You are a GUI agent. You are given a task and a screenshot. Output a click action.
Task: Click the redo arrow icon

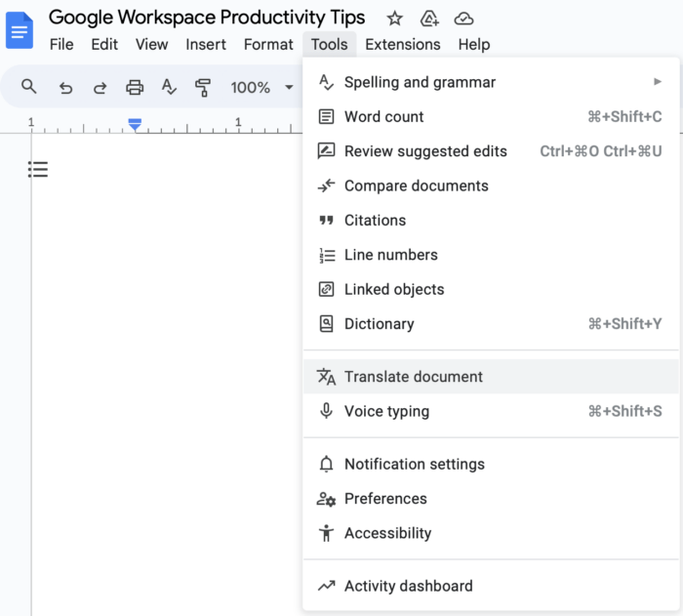click(100, 87)
